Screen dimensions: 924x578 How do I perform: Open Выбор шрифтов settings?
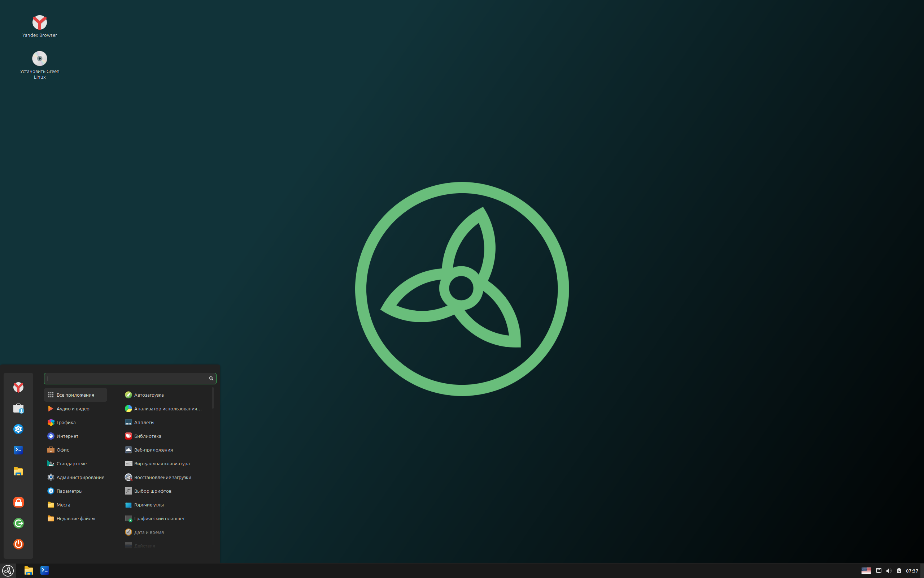tap(166, 491)
